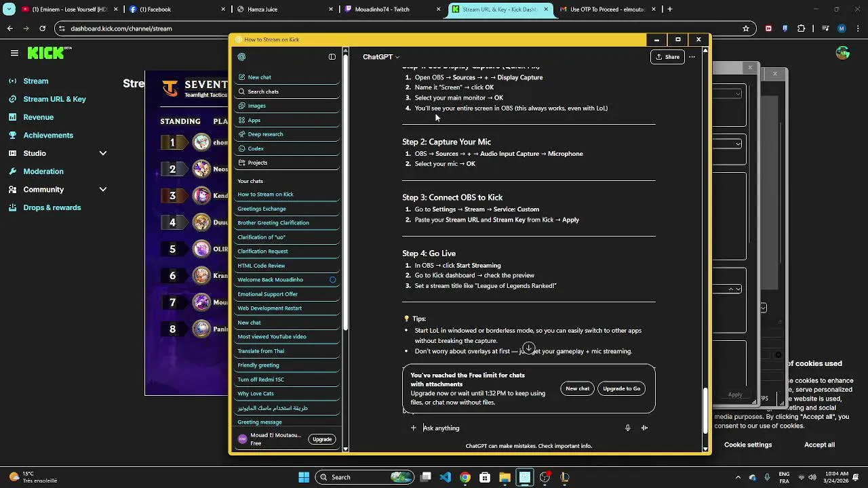Bookmark this page with the star icon
Image resolution: width=868 pixels, height=488 pixels.
(x=746, y=28)
